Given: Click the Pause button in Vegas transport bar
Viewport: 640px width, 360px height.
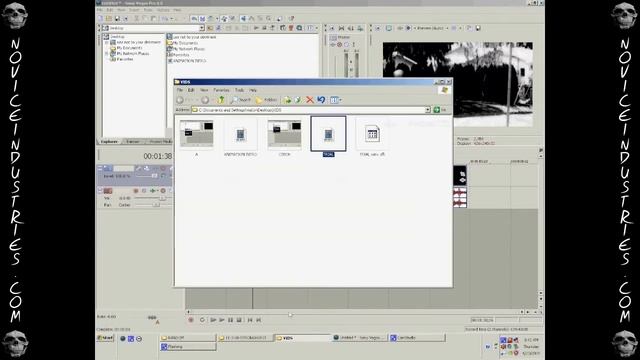Looking at the screenshot, I should pyautogui.click(x=230, y=320).
